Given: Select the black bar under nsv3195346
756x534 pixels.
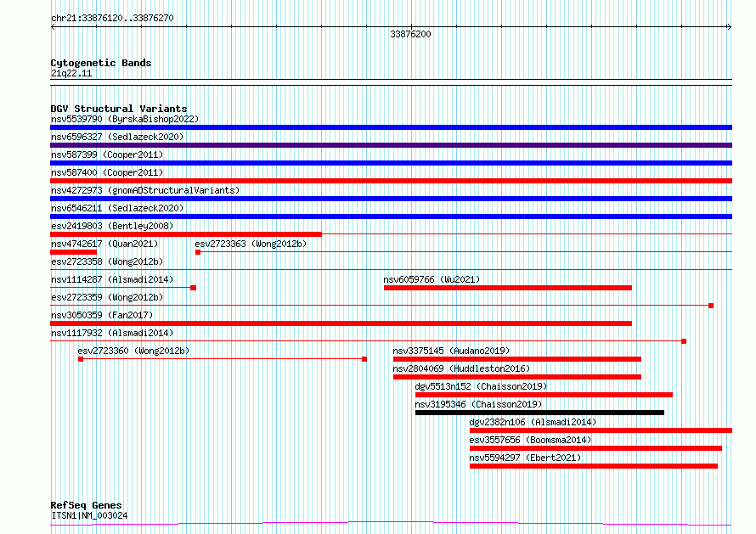Looking at the screenshot, I should [x=539, y=413].
